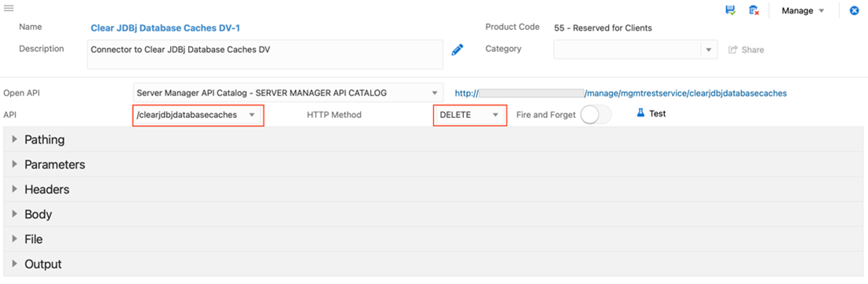
Task: Toggle the Fire and Forget switch
Action: pyautogui.click(x=595, y=114)
